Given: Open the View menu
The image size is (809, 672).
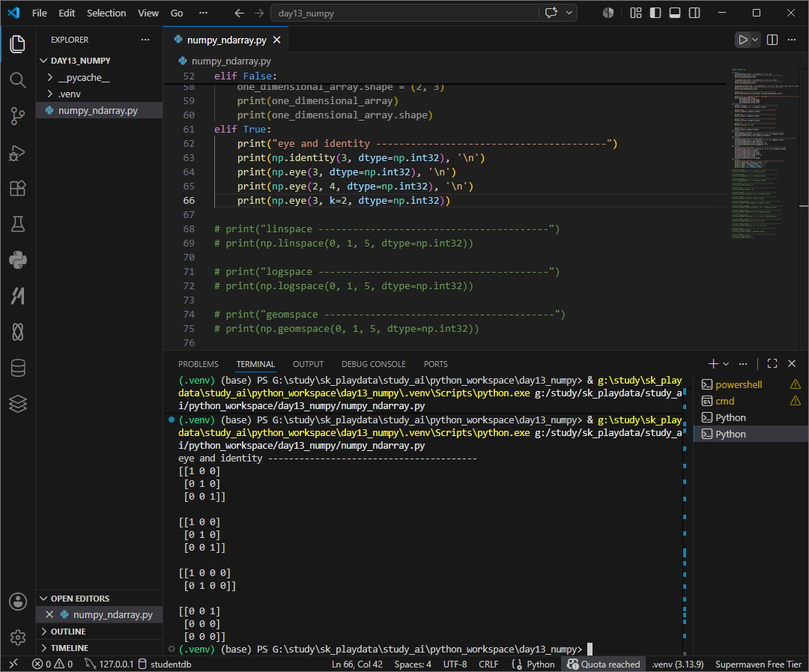Looking at the screenshot, I should click(x=148, y=13).
